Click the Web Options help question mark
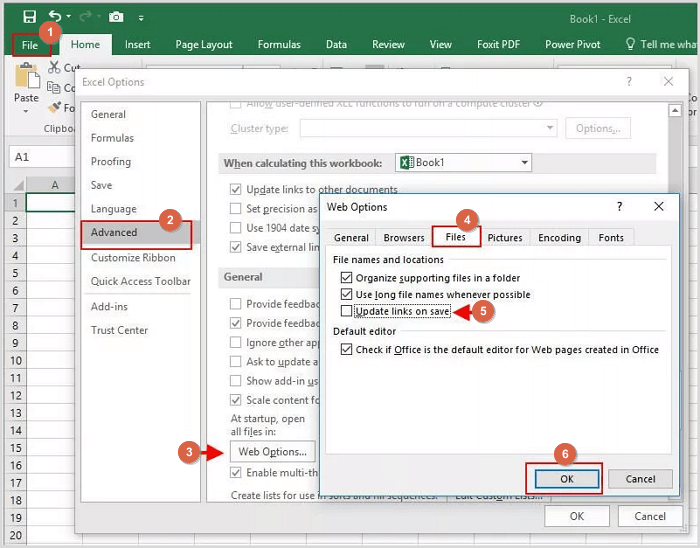 (x=620, y=207)
